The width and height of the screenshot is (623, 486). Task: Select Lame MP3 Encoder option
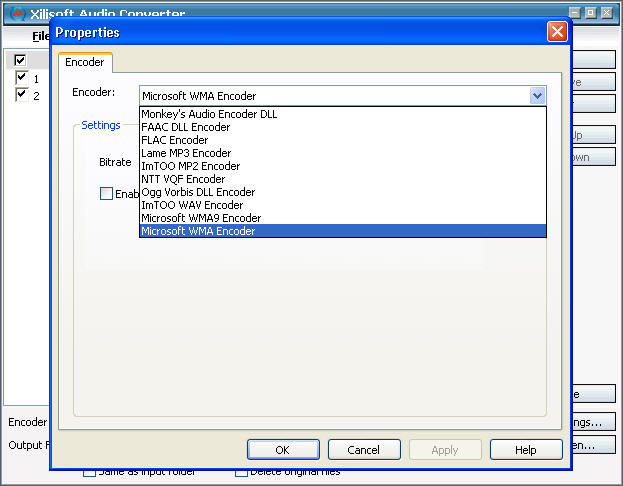pos(343,153)
